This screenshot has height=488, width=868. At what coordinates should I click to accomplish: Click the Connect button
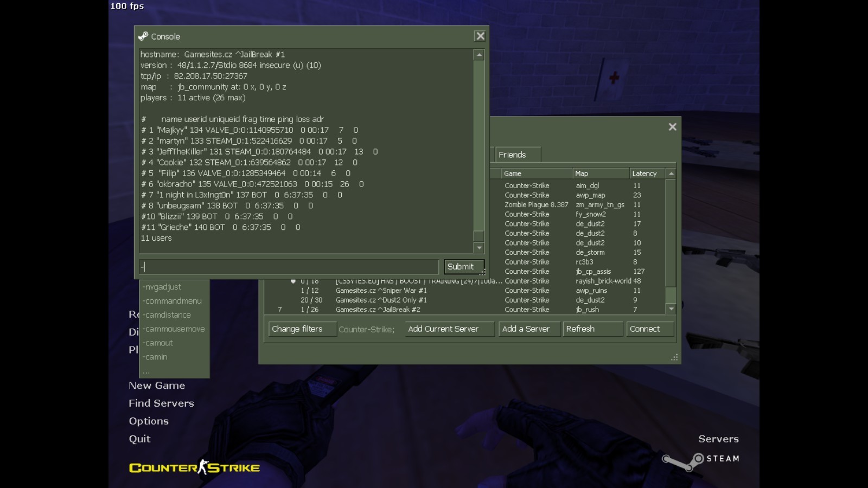[650, 329]
